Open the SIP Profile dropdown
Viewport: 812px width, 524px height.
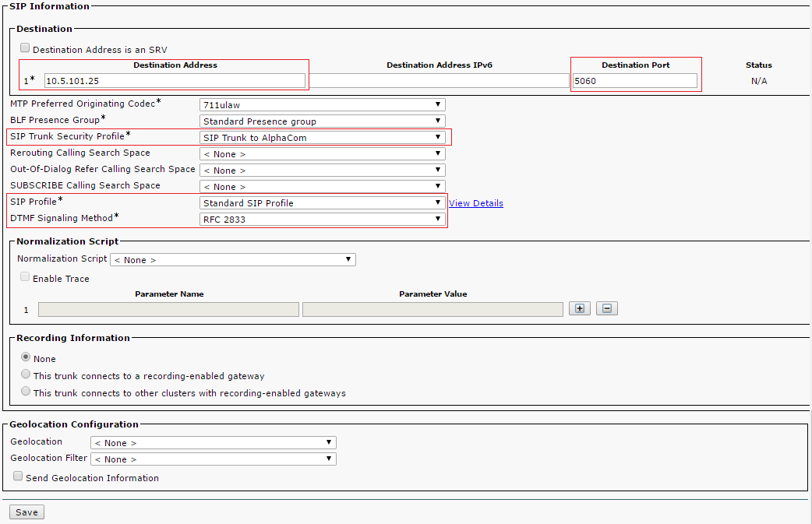pos(322,202)
